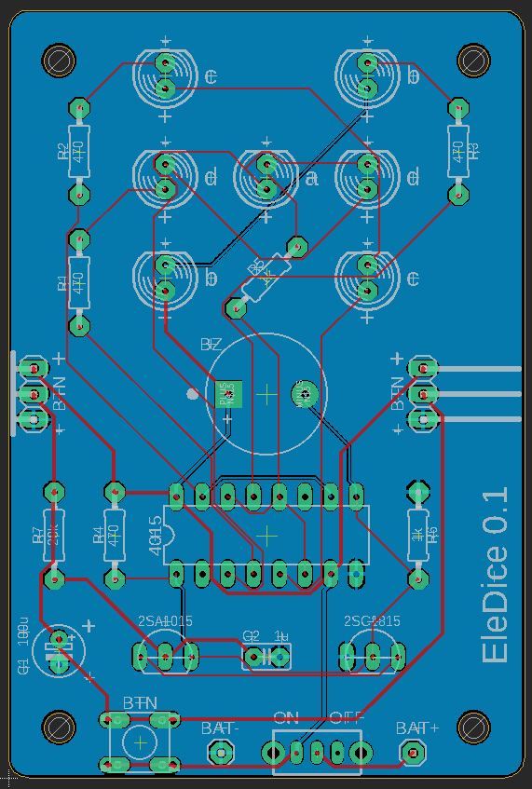This screenshot has height=789, width=532.
Task: Click the lower-left LED labeled b
Action: 165,278
